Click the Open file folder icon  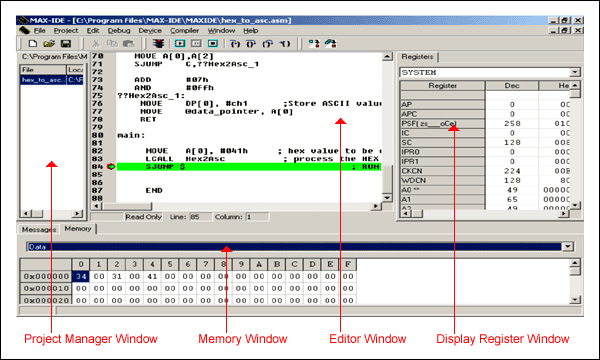click(x=49, y=44)
